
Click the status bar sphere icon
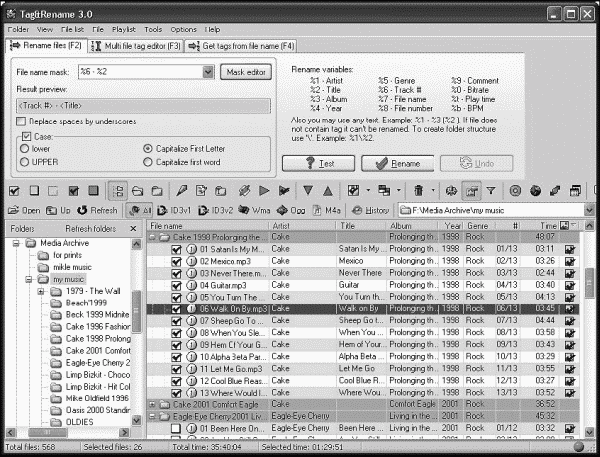click(579, 447)
